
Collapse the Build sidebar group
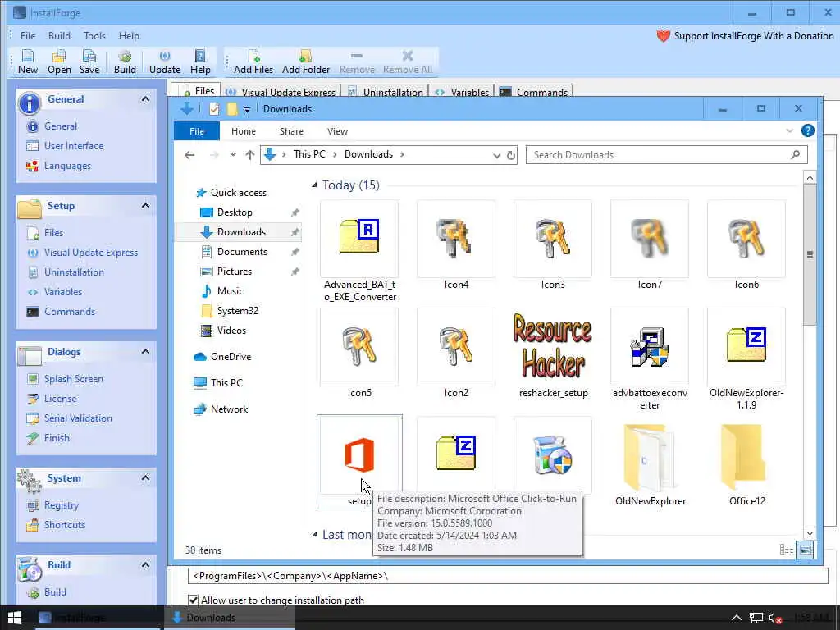(x=145, y=564)
